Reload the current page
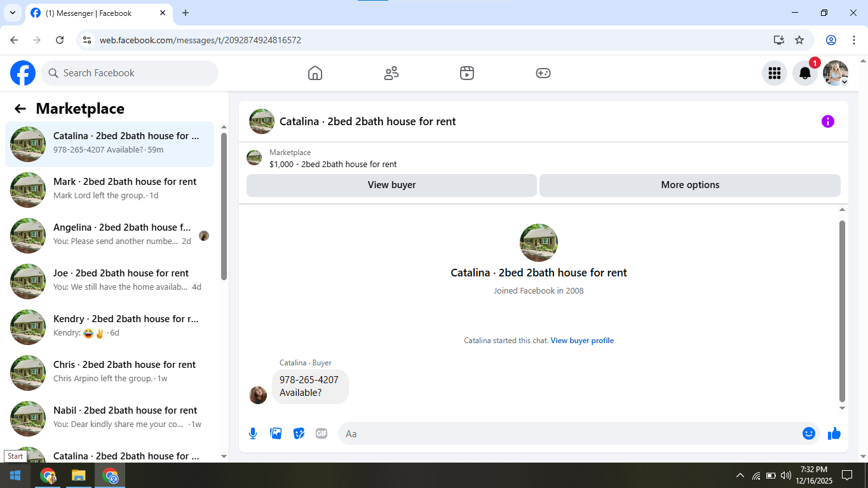The width and height of the screenshot is (868, 488). click(60, 40)
